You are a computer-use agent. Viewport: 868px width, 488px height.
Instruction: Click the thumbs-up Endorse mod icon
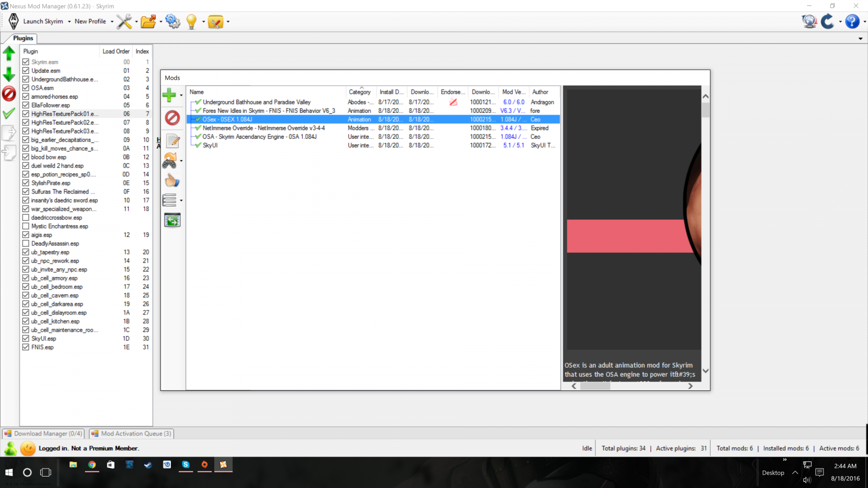point(173,181)
